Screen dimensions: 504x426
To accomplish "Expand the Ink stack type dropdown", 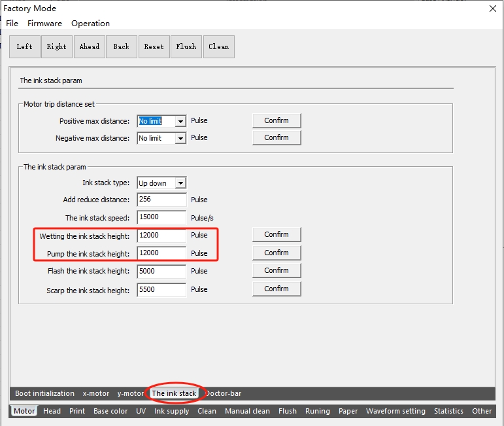I will click(180, 183).
